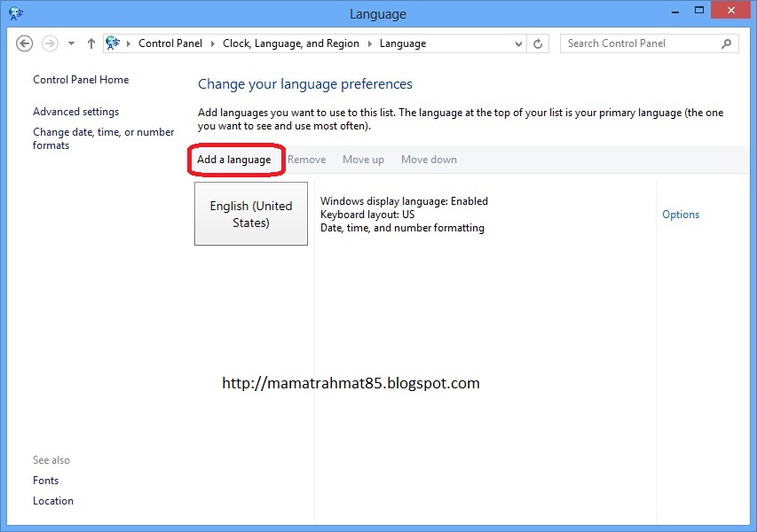
Task: Close the Language window
Action: pos(731,10)
